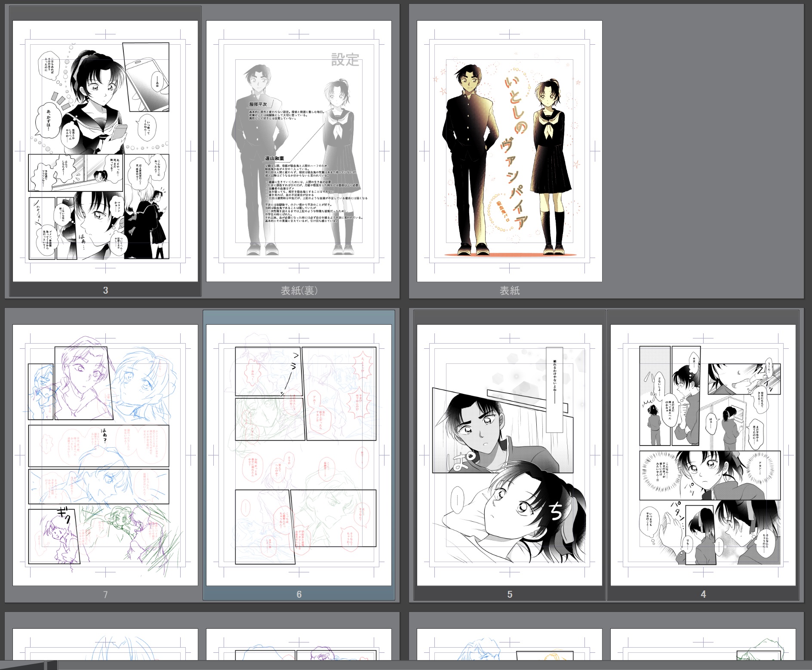Viewport: 812px width, 670px height.
Task: Click the page number label 3
Action: coord(105,290)
